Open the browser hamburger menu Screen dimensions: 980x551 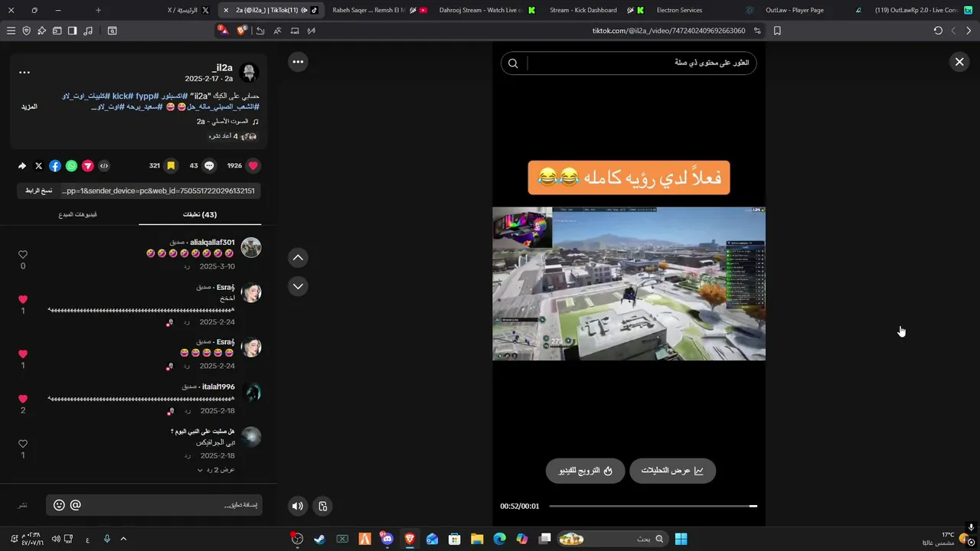pyautogui.click(x=11, y=31)
